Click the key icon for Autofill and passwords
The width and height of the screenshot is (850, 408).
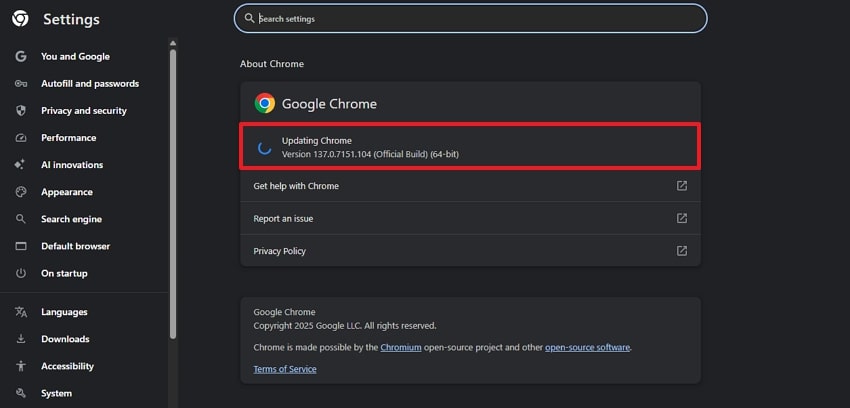click(21, 83)
